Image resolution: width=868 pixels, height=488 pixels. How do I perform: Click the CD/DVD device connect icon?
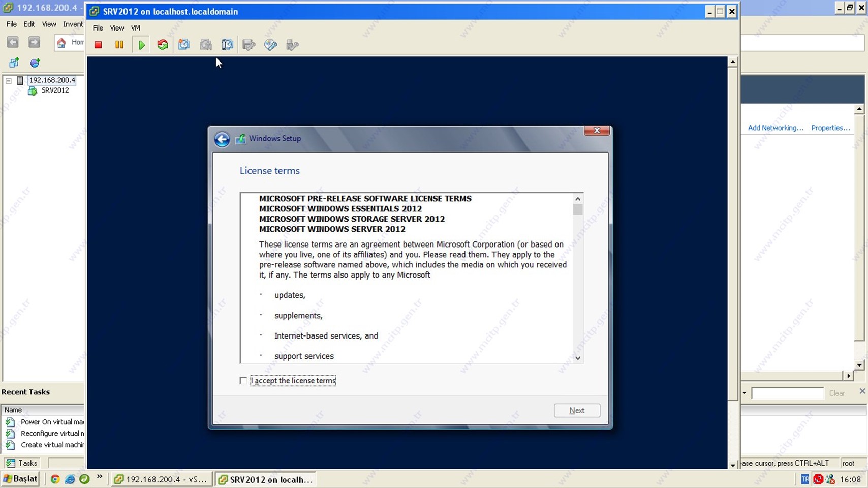[271, 45]
